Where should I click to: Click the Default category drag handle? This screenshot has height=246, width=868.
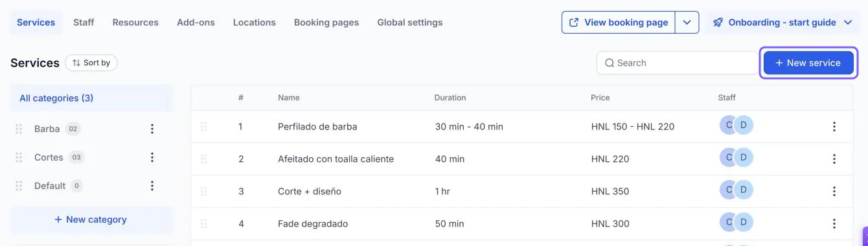(19, 186)
